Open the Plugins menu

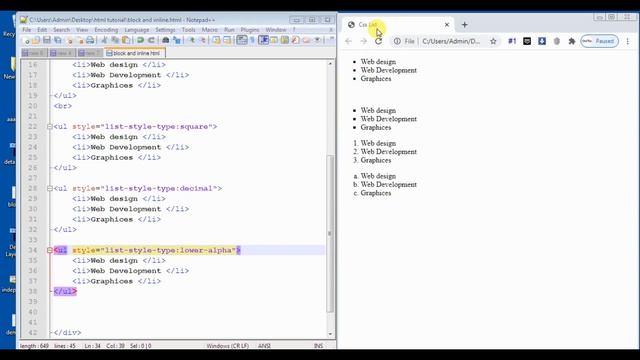[250, 30]
